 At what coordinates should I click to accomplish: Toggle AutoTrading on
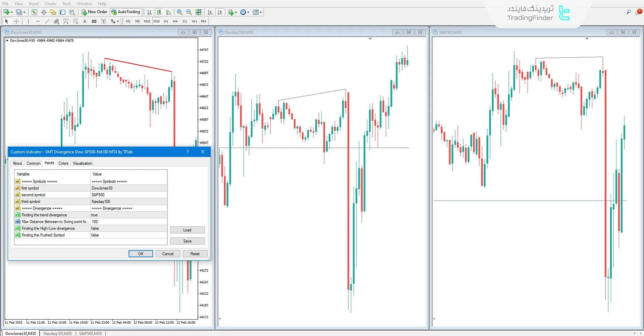[x=125, y=12]
